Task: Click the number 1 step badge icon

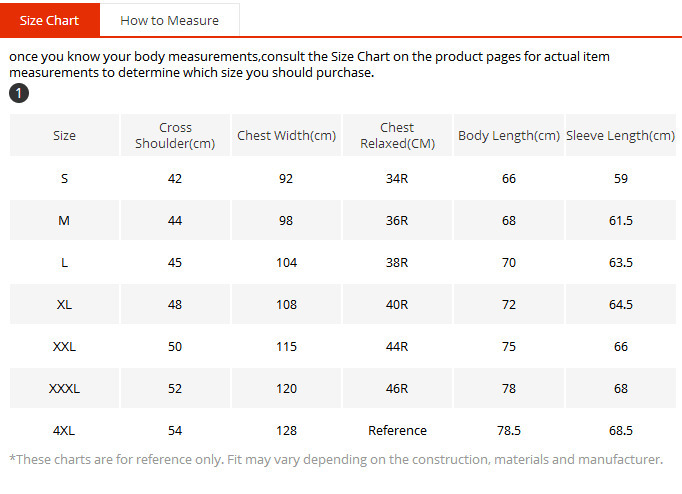Action: [x=19, y=93]
